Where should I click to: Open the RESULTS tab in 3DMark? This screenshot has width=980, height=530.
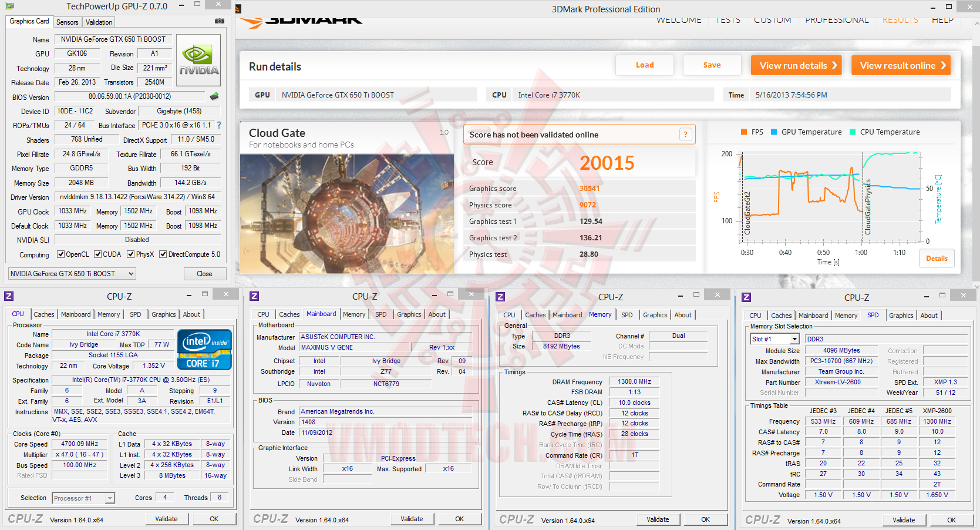[900, 20]
